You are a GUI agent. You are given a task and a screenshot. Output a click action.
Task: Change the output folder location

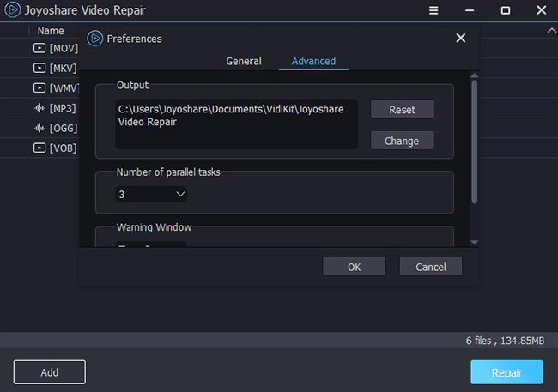coord(402,141)
